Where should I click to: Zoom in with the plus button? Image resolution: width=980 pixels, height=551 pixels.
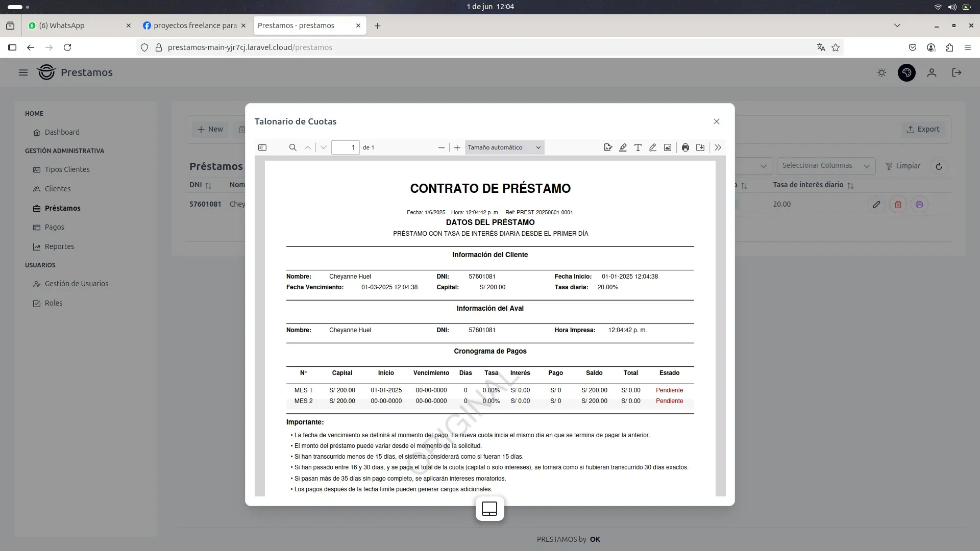point(457,147)
